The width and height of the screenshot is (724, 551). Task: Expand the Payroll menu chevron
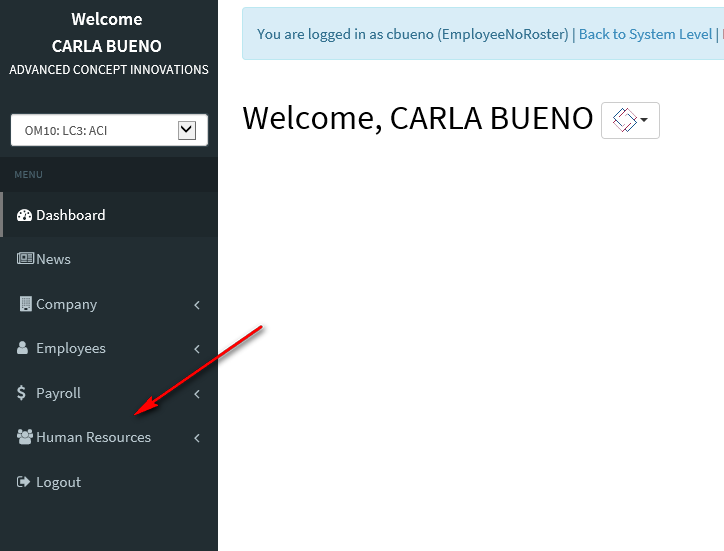coord(197,394)
